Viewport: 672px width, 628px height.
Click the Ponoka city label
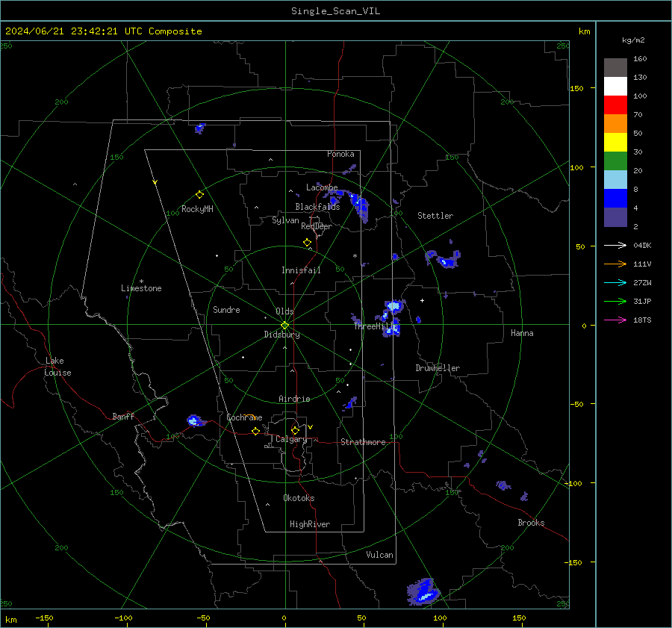pyautogui.click(x=340, y=154)
